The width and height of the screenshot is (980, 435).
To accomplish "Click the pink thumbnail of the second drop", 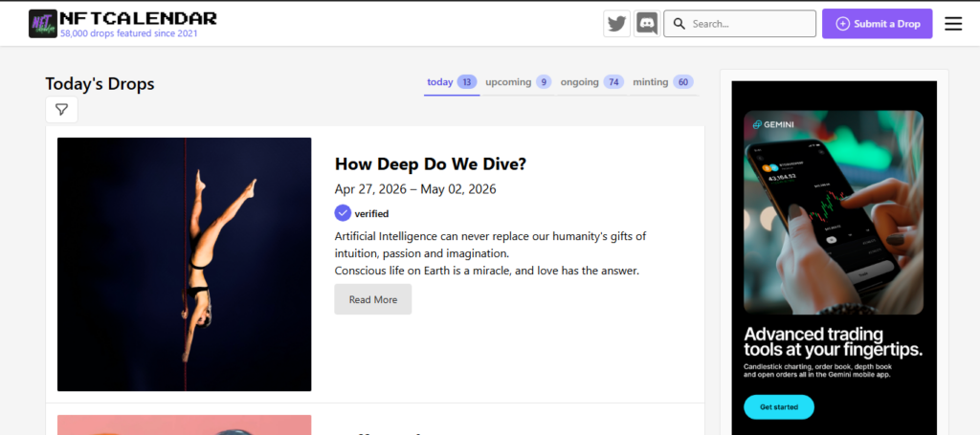I will 185,425.
